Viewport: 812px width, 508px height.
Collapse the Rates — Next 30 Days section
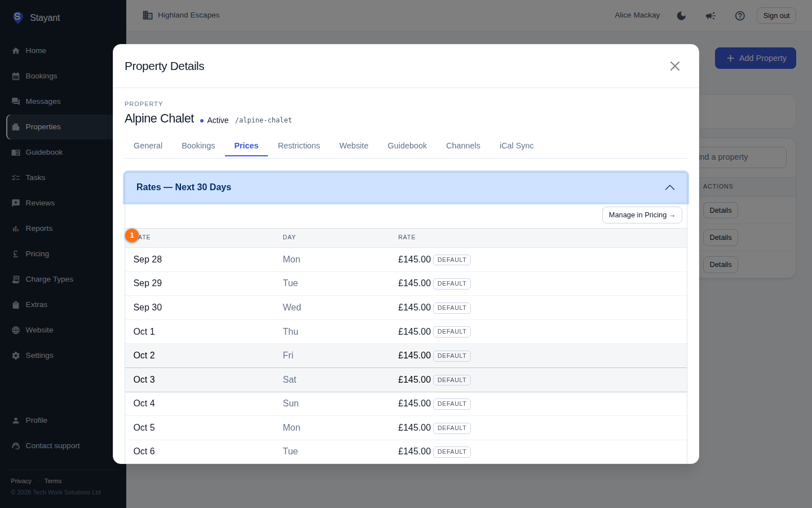[406, 187]
